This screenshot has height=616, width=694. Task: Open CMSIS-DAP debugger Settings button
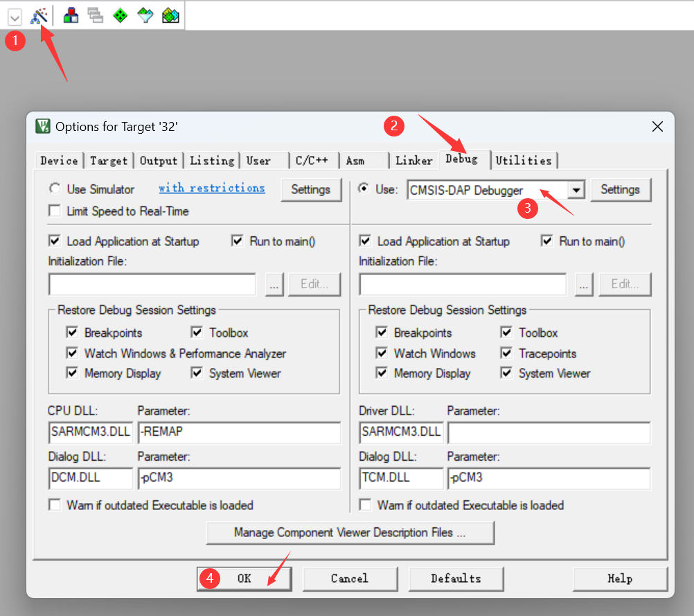pyautogui.click(x=621, y=190)
